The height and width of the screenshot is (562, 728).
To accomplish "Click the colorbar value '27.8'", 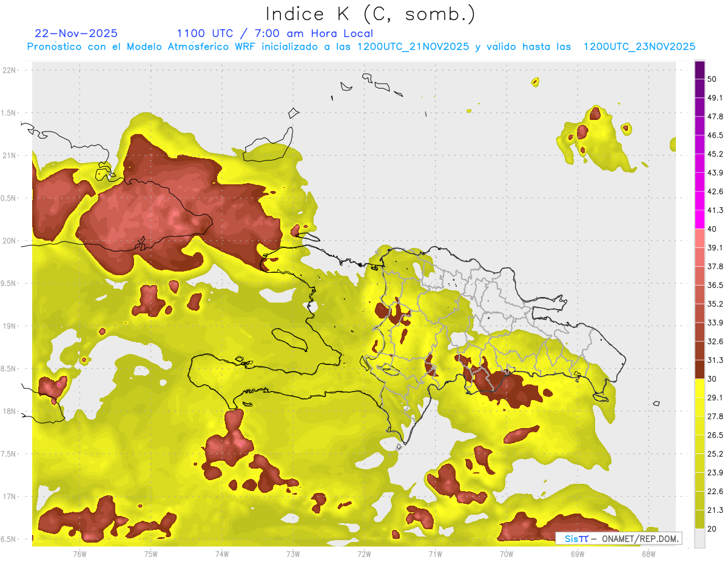I will tap(715, 416).
